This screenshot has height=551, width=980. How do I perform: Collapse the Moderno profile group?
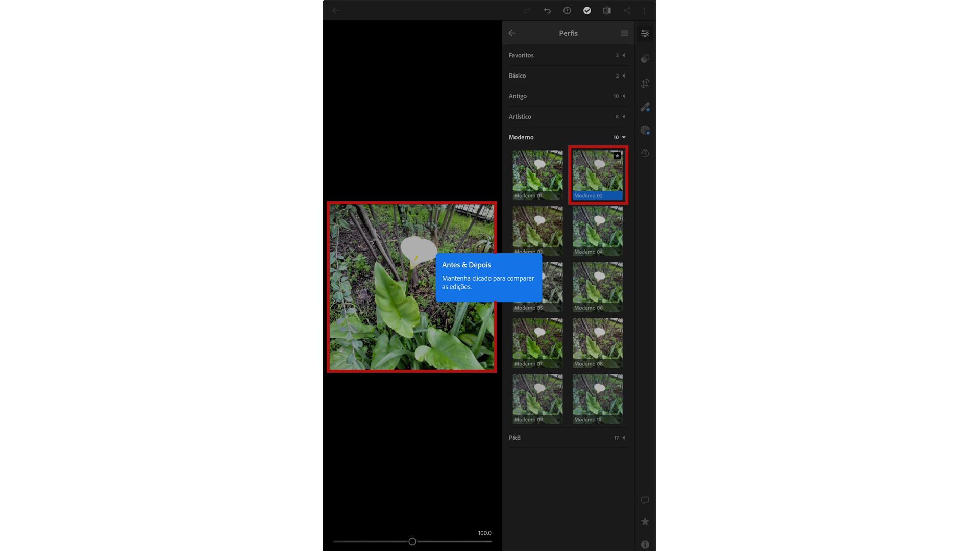click(568, 137)
